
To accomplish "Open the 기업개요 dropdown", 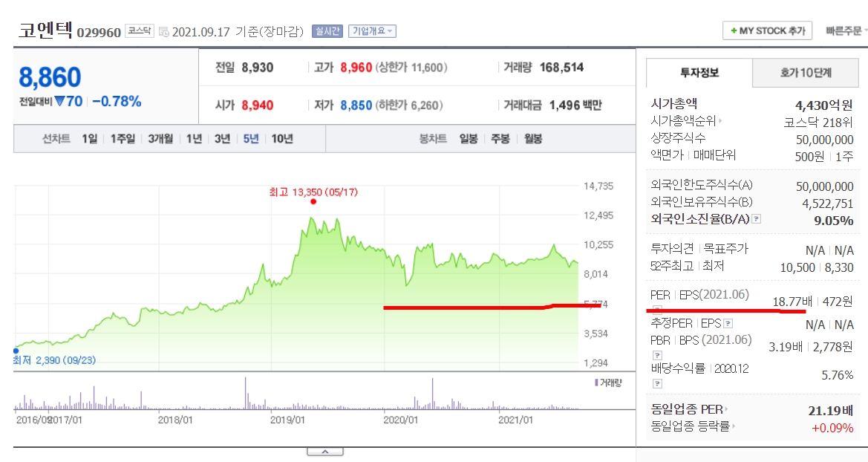I will pyautogui.click(x=372, y=31).
